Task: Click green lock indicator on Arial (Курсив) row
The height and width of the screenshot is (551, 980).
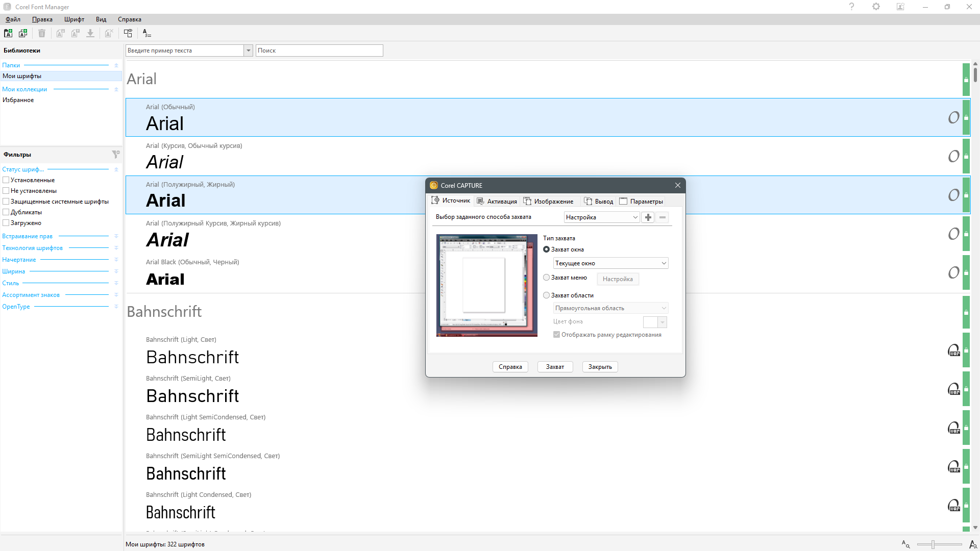Action: tap(966, 156)
